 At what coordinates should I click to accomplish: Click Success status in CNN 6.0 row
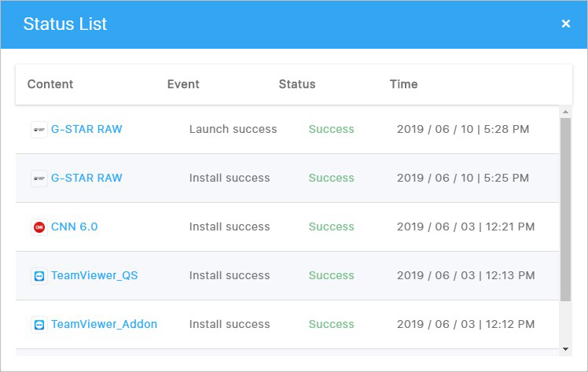[331, 227]
